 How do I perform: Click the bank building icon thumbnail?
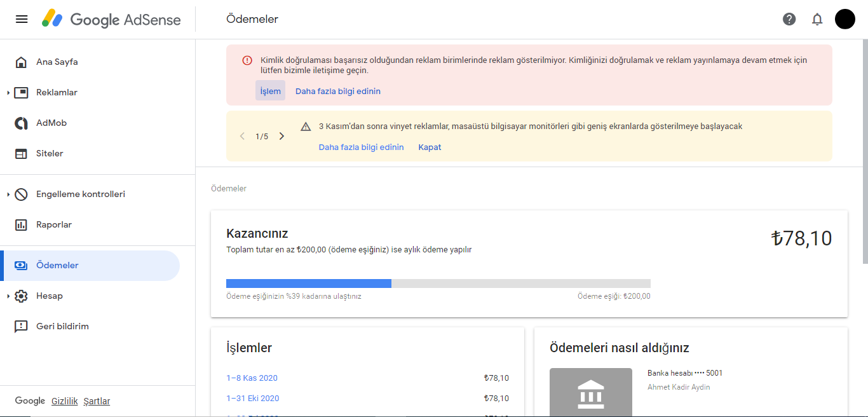(591, 392)
